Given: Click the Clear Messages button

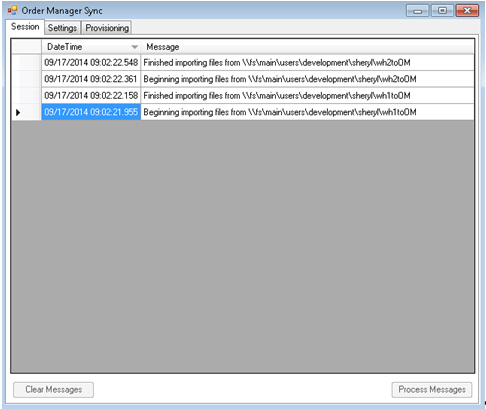Looking at the screenshot, I should pyautogui.click(x=53, y=389).
